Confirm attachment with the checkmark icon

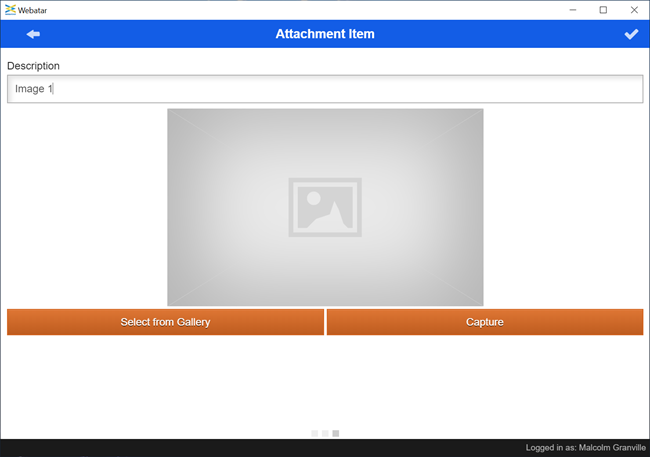631,34
